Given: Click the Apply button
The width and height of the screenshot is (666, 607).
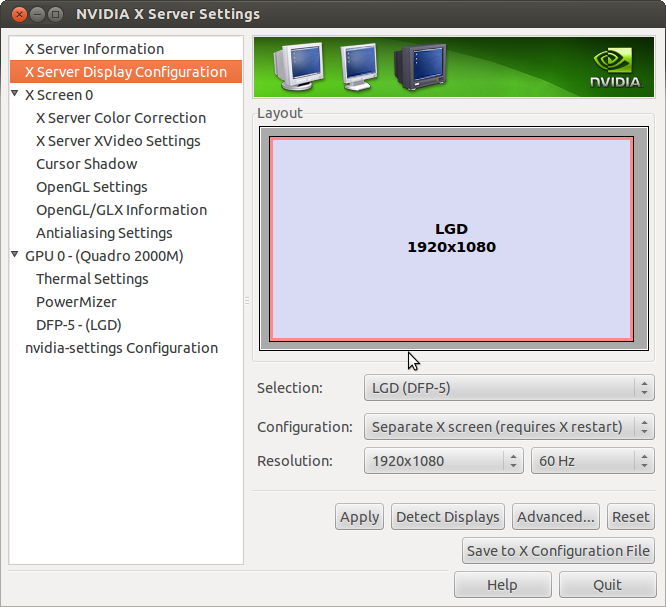Looking at the screenshot, I should click(x=359, y=517).
